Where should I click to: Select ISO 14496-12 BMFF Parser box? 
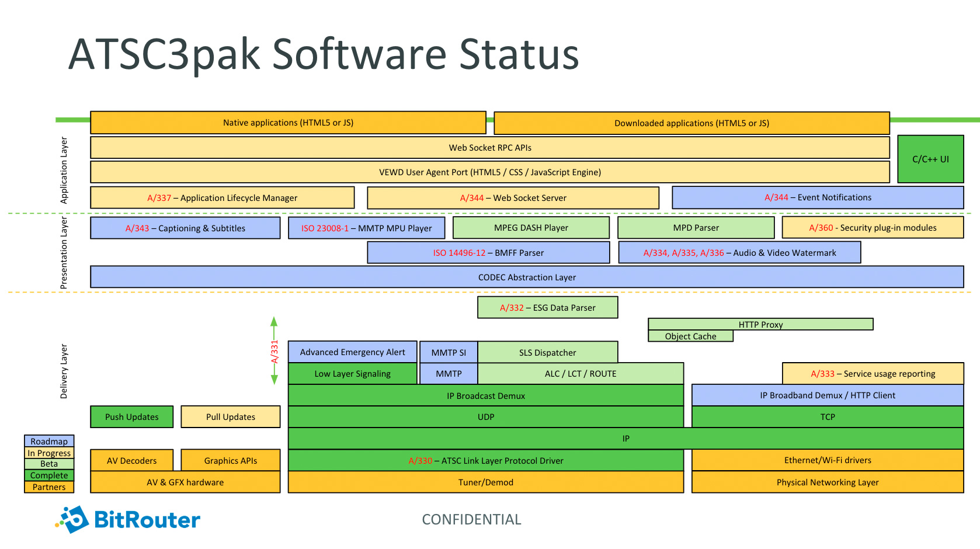[x=488, y=252]
